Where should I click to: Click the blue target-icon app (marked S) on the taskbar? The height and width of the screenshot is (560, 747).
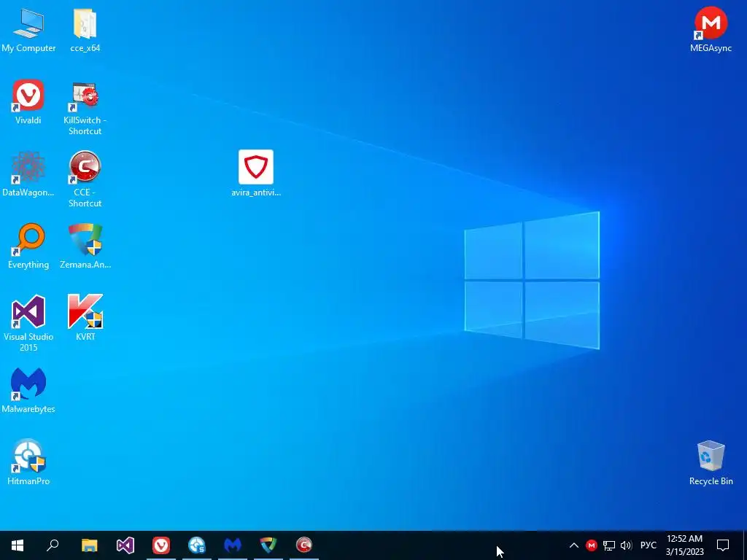pos(197,545)
